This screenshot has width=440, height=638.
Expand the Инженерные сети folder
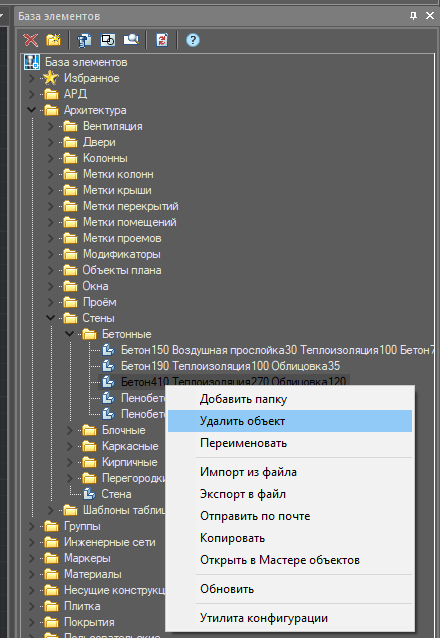pyautogui.click(x=32, y=542)
